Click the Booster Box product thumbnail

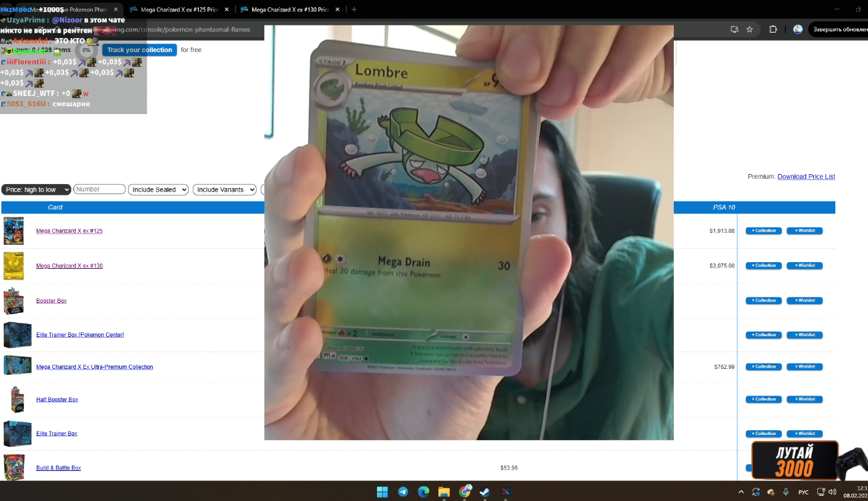pos(13,301)
